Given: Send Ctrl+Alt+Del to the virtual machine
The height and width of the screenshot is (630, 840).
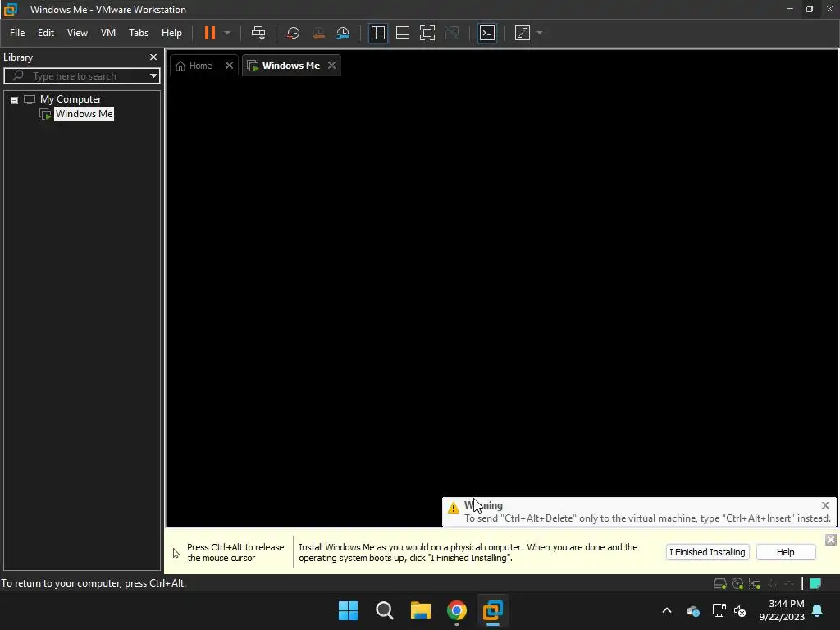Looking at the screenshot, I should click(258, 33).
